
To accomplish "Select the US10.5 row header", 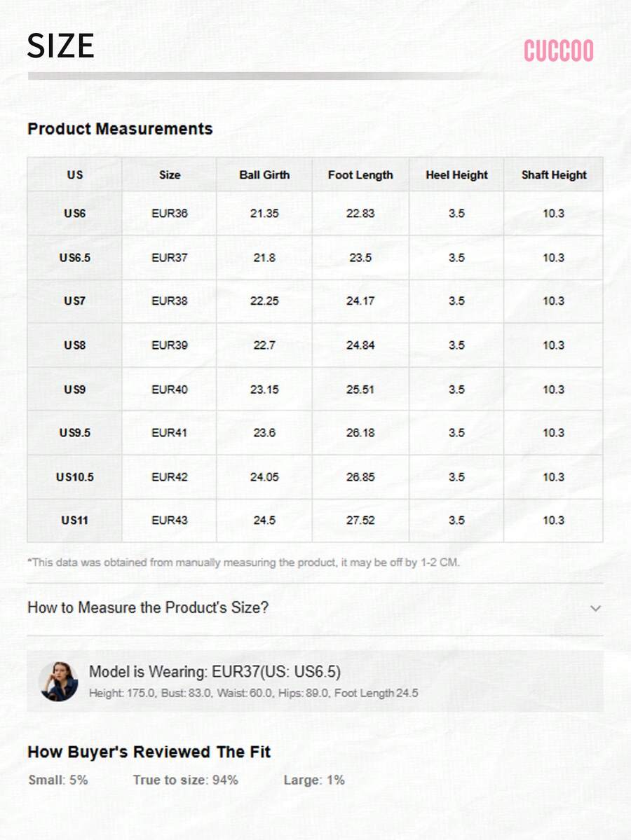I will click(x=74, y=476).
